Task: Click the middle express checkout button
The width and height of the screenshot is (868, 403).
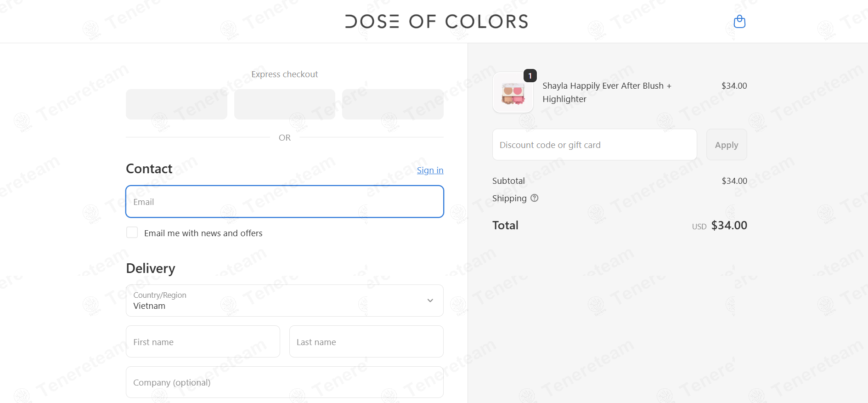Action: 285,104
